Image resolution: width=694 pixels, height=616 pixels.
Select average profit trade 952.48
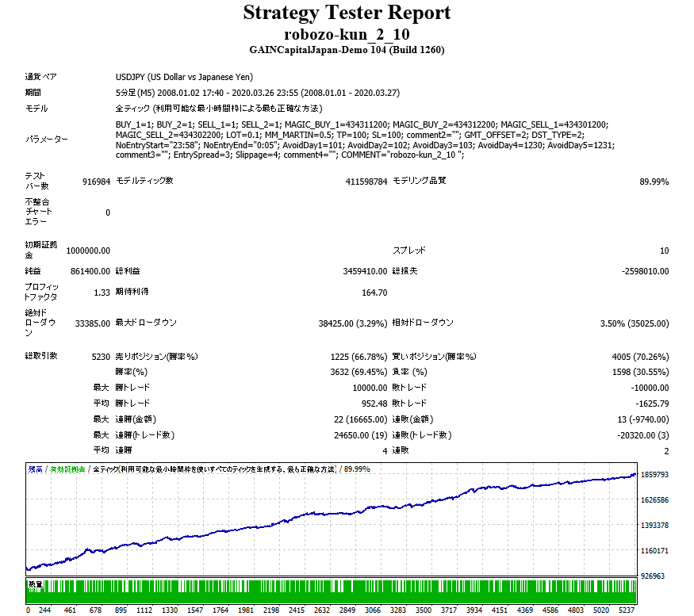point(374,404)
